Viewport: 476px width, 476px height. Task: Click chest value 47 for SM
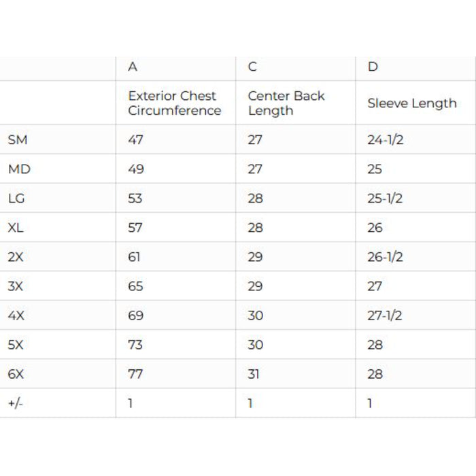click(x=135, y=140)
